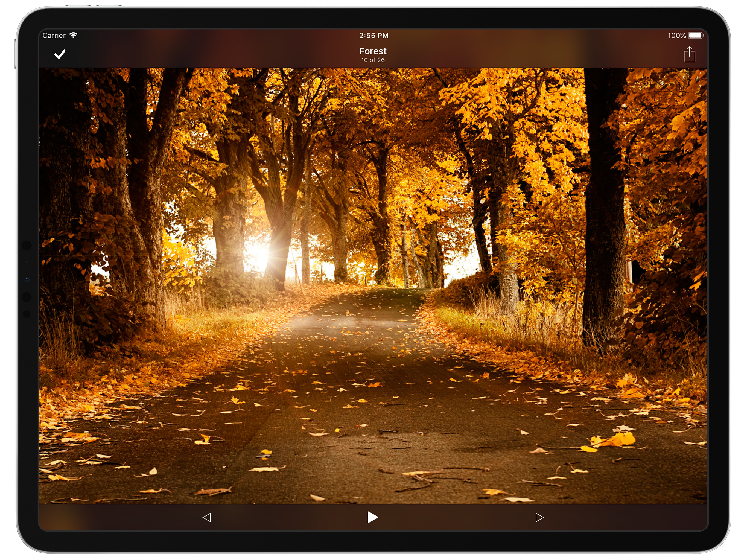Tap empty bottom toolbar area right of next arrow
Viewport: 747px width, 560px height.
tap(625, 517)
